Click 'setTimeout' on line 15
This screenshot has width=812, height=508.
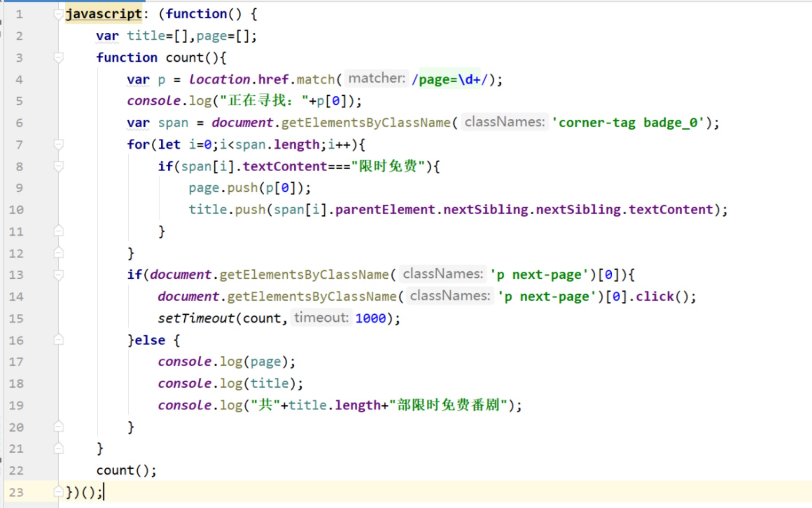196,318
